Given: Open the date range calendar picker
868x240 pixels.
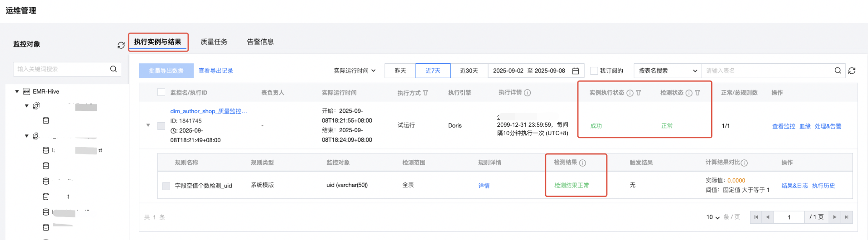Looking at the screenshot, I should coord(575,71).
